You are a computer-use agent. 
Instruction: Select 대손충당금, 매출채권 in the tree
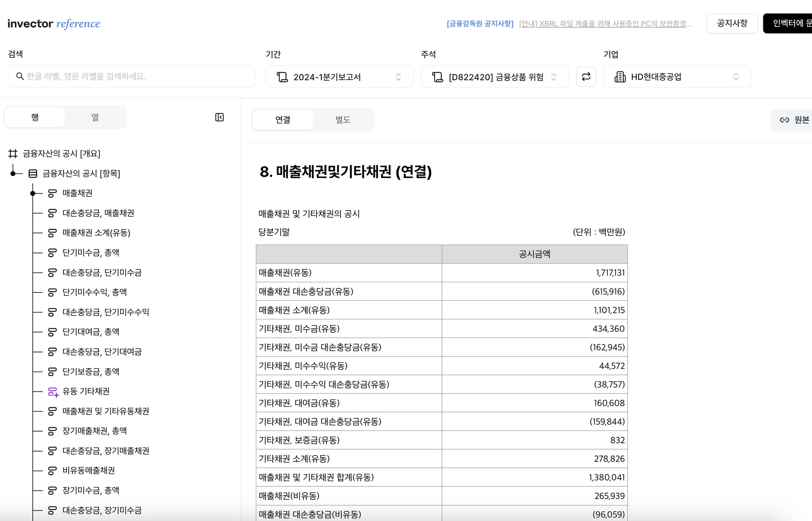click(x=98, y=213)
